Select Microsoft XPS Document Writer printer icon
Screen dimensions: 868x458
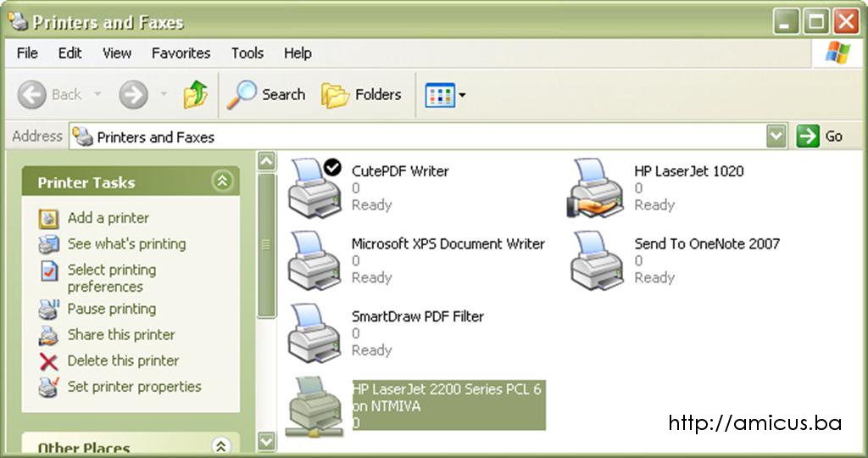pos(314,261)
